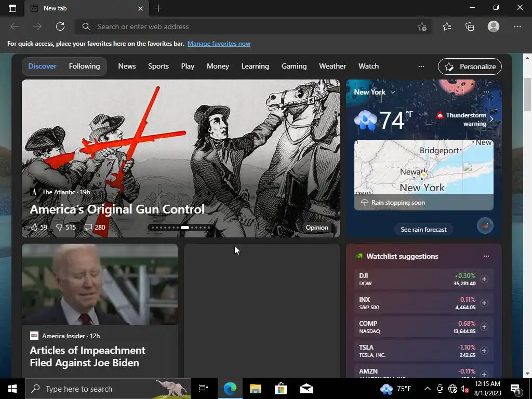The image size is (532, 399).
Task: Open Mail app from taskbar
Action: tap(307, 389)
